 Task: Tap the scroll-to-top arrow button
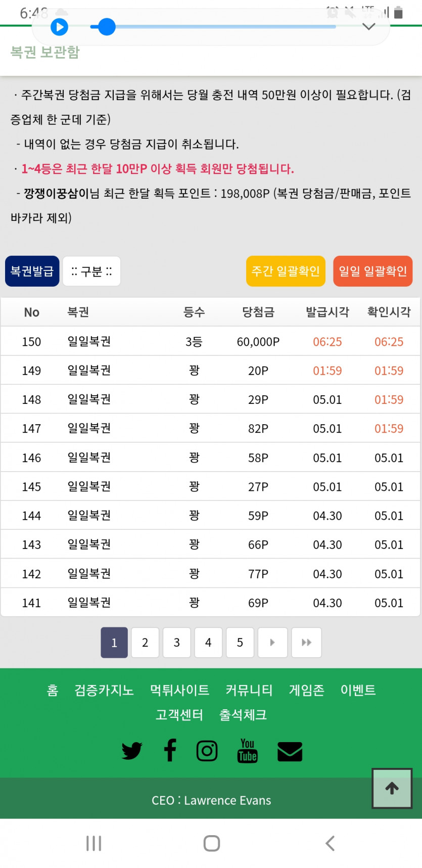(x=392, y=788)
